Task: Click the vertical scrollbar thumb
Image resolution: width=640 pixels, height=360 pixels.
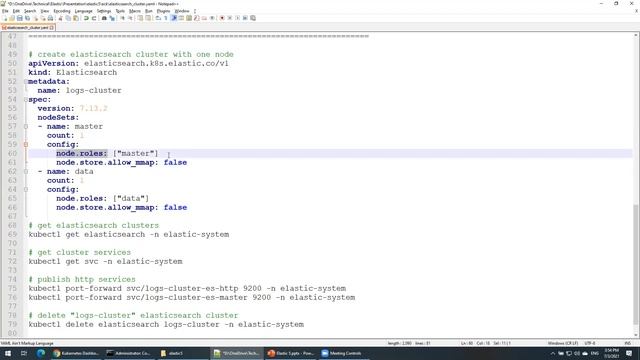Action: pos(636,263)
